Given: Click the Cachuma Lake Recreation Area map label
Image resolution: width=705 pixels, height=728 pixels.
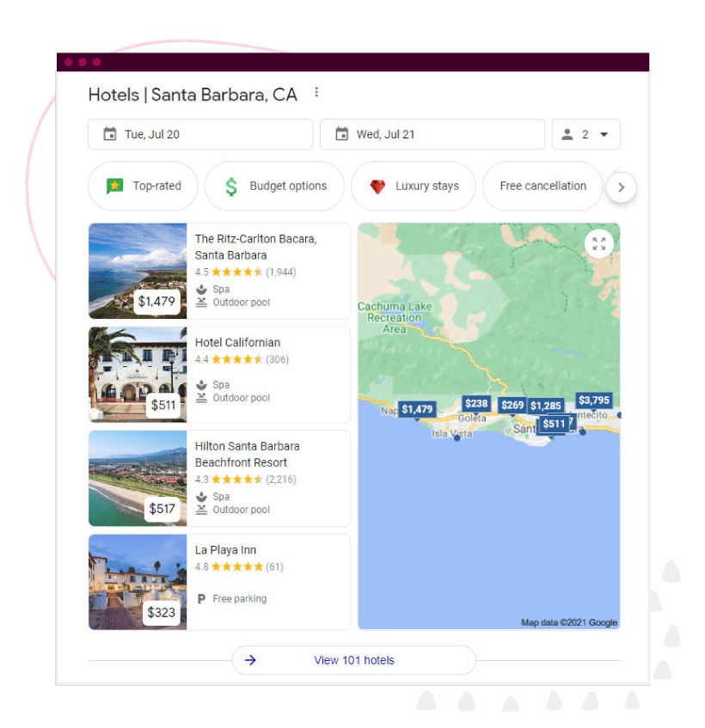Looking at the screenshot, I should [395, 317].
